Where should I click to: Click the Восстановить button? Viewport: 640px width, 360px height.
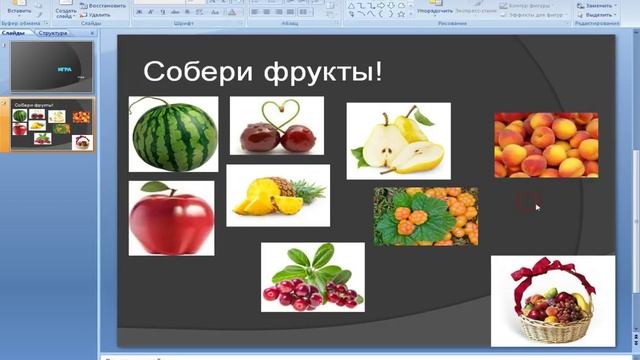(103, 6)
